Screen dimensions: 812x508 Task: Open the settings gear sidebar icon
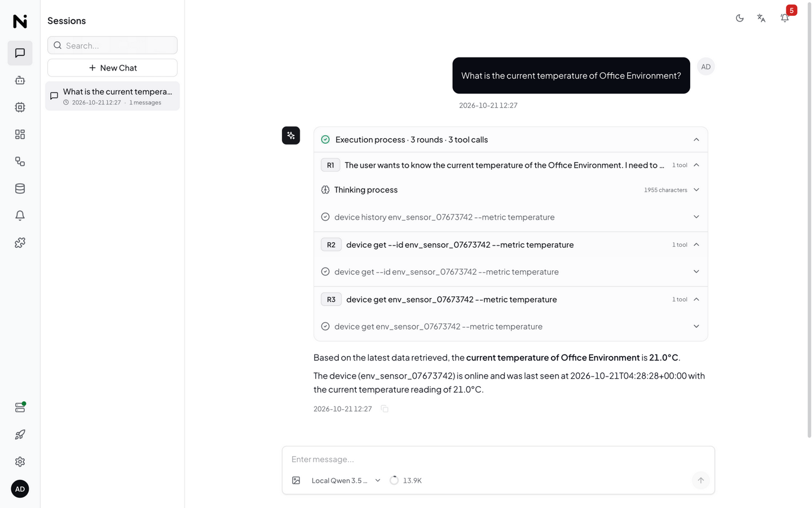tap(20, 462)
